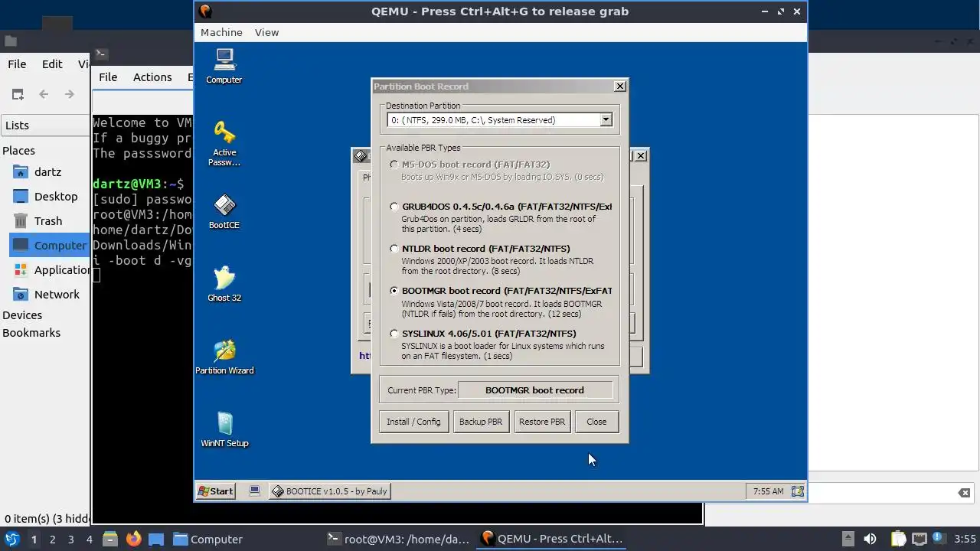Select Computer in file manager Places
The height and width of the screenshot is (551, 980).
[x=49, y=246]
